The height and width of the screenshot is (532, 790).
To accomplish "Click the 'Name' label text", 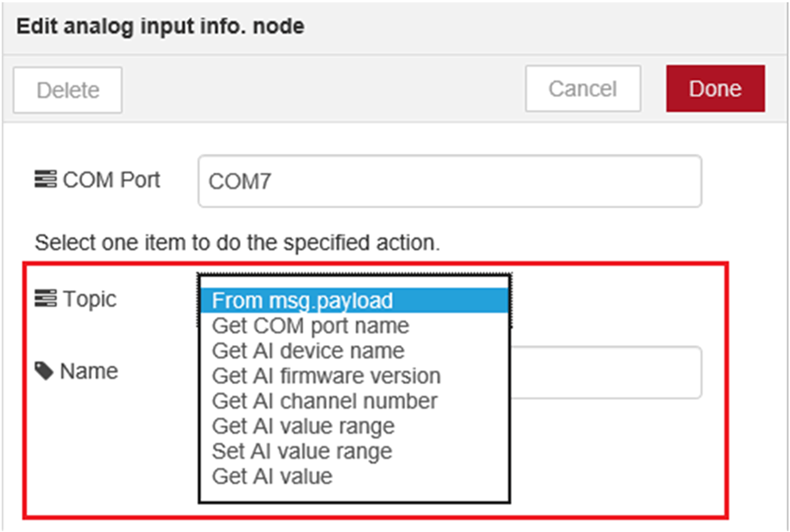I will click(89, 371).
